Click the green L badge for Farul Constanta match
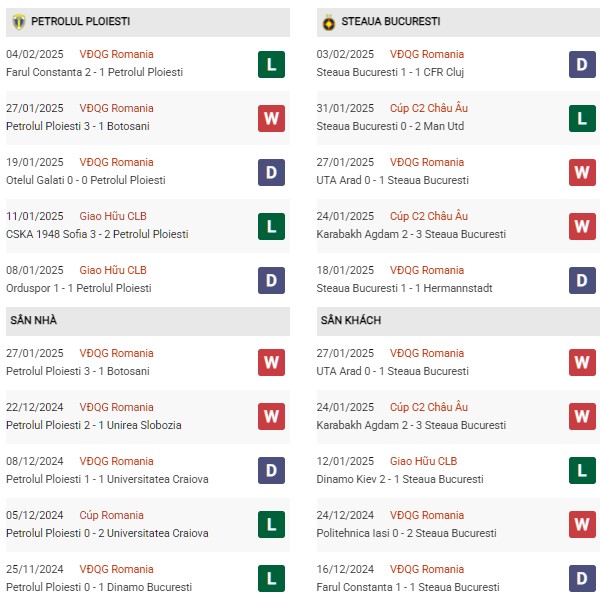This screenshot has height=600, width=600. pyautogui.click(x=271, y=64)
